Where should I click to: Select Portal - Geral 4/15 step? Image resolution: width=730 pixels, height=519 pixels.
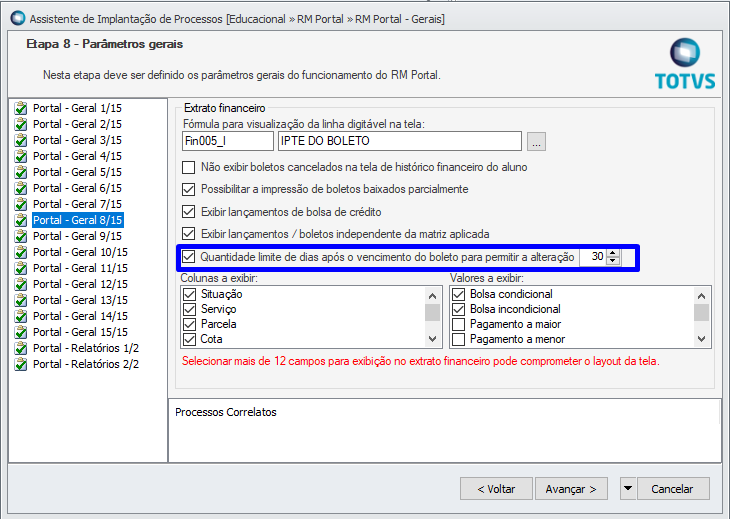pyautogui.click(x=77, y=156)
